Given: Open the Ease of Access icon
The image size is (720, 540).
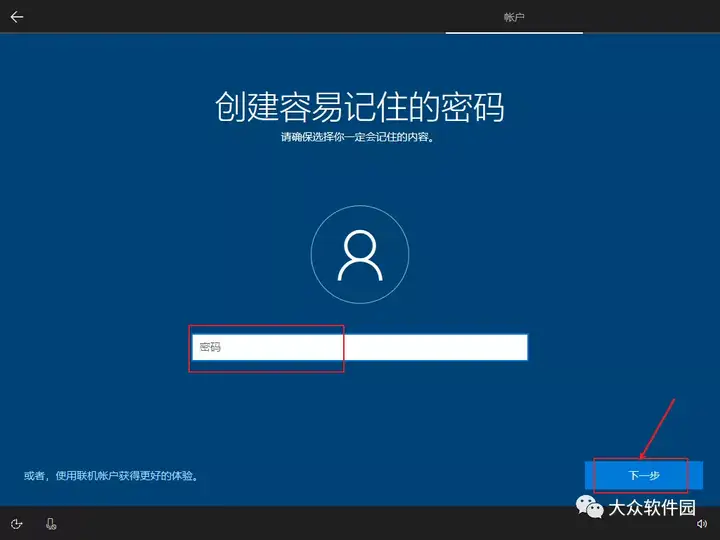Looking at the screenshot, I should [17, 524].
